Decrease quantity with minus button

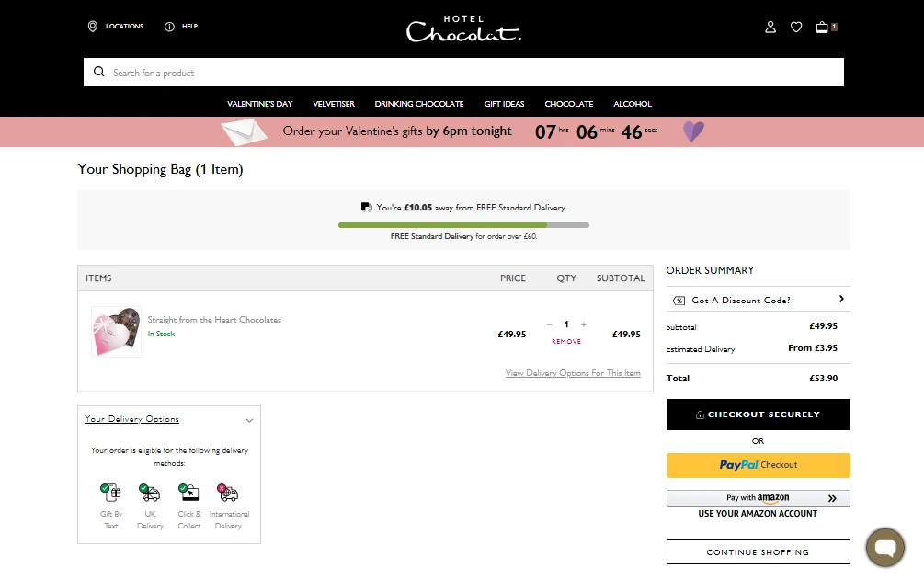point(550,324)
